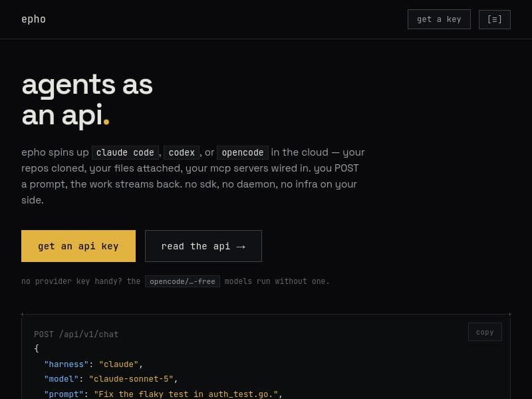Click the 'opencode/…-free' code tag
532x399 pixels.
pyautogui.click(x=182, y=281)
